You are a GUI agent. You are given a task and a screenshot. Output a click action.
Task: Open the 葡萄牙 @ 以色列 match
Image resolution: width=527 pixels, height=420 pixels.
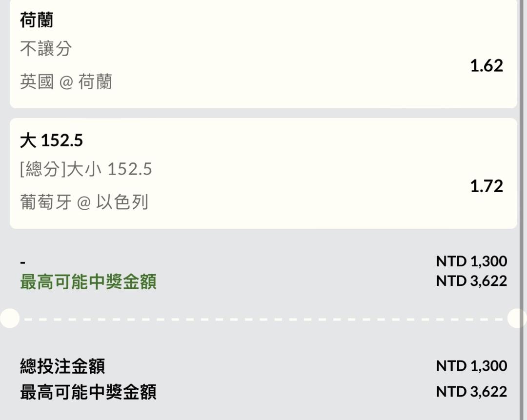pos(84,202)
